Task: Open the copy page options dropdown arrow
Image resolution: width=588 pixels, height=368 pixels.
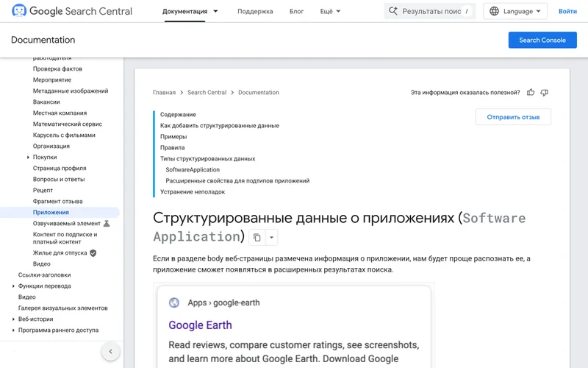Action: pos(271,237)
